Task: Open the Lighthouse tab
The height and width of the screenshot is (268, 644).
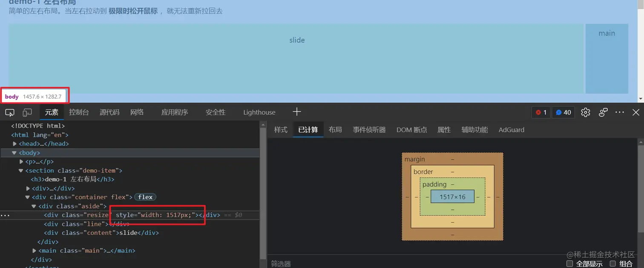Action: pyautogui.click(x=259, y=112)
